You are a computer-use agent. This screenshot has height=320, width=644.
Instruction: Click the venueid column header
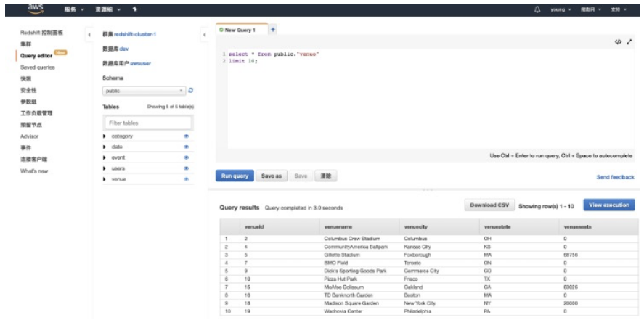pos(280,227)
